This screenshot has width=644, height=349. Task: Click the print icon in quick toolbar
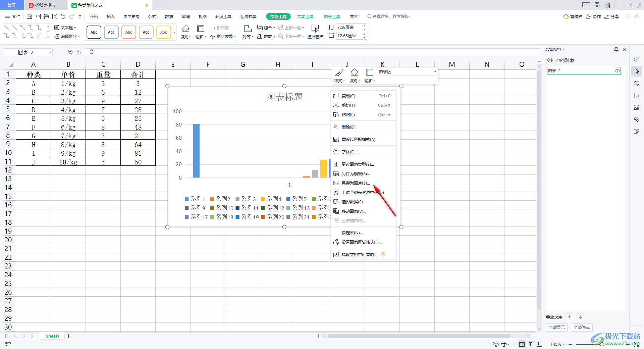click(46, 16)
